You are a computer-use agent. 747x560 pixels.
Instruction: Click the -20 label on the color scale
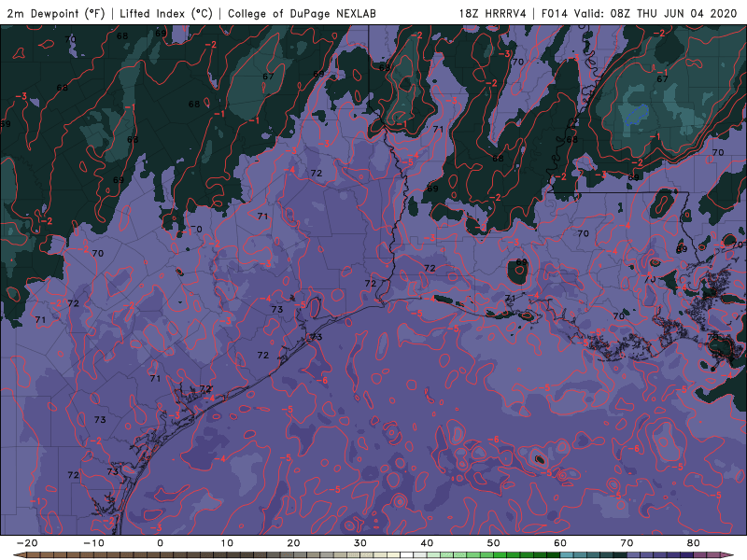pyautogui.click(x=27, y=543)
